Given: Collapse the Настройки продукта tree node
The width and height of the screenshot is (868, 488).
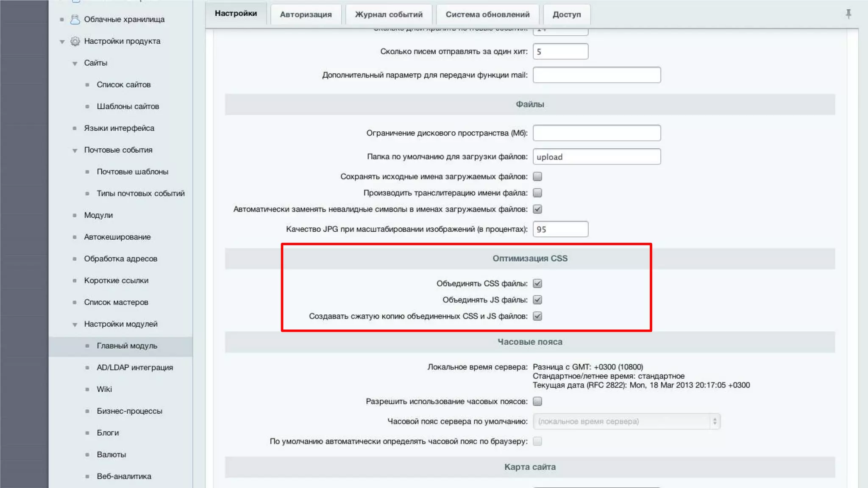Looking at the screenshot, I should [x=62, y=42].
